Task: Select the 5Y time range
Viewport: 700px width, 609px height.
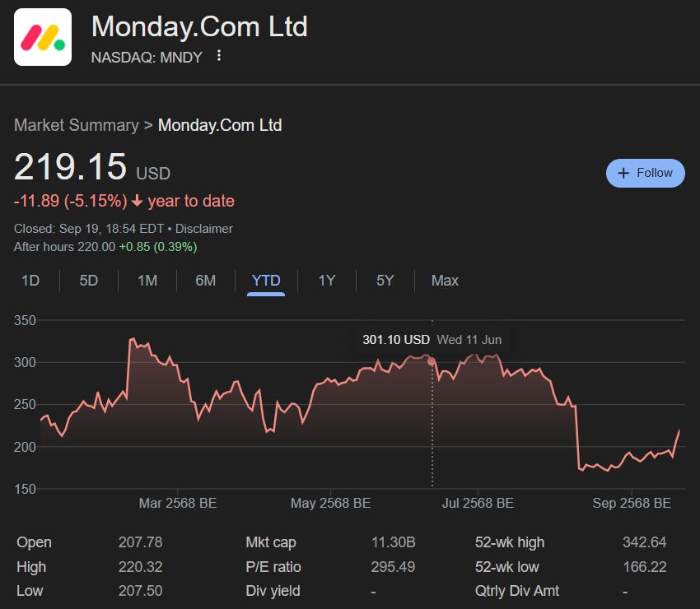Action: tap(385, 281)
